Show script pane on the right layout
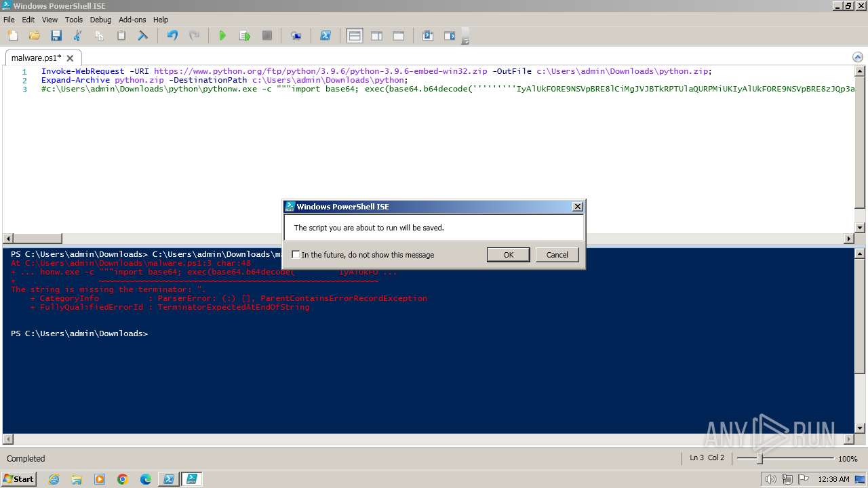 click(x=376, y=36)
